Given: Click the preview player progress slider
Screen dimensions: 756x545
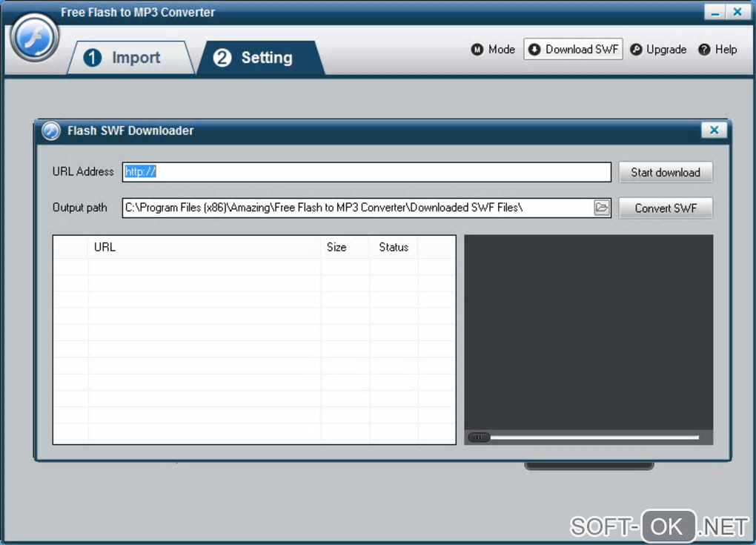Looking at the screenshot, I should pyautogui.click(x=594, y=437).
